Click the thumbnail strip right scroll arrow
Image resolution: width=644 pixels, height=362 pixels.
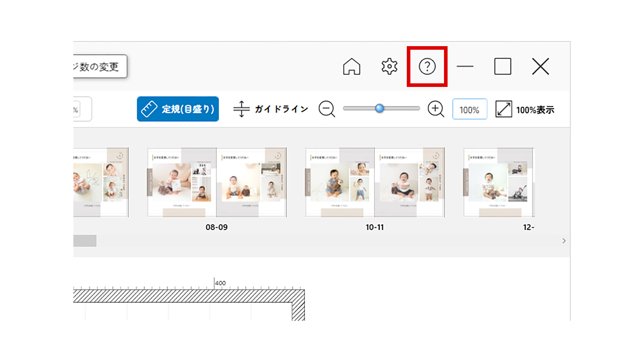564,241
